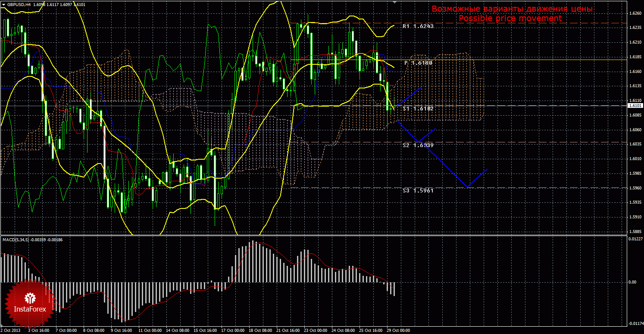The width and height of the screenshot is (644, 334).
Task: Click the GBPUSD,H4 chart title
Action: pos(19,4)
